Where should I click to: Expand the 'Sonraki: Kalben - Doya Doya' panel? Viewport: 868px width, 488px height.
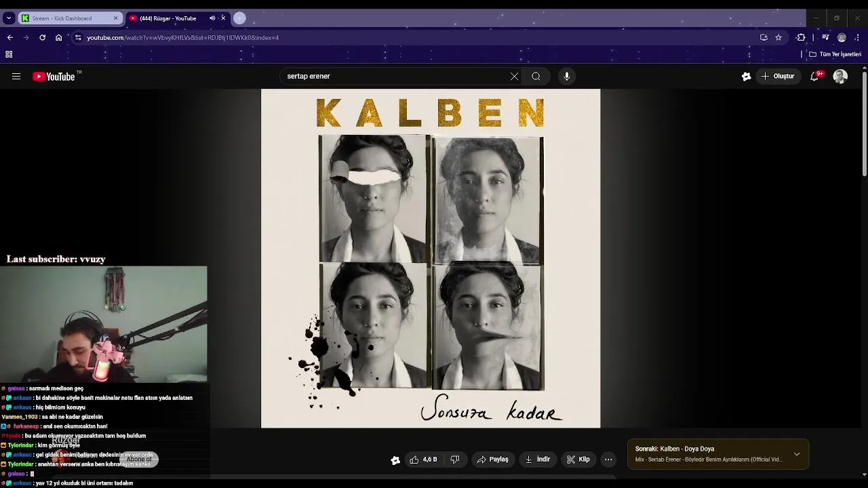click(797, 454)
